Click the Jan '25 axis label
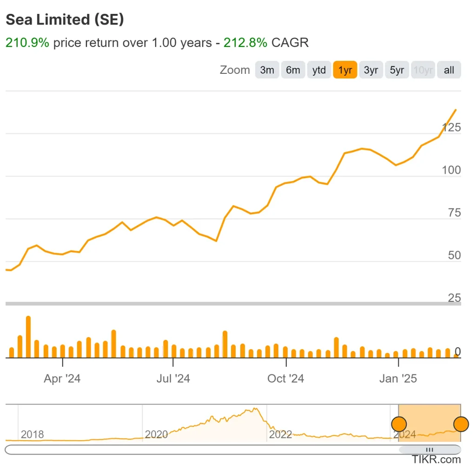The image size is (476, 469). point(398,378)
